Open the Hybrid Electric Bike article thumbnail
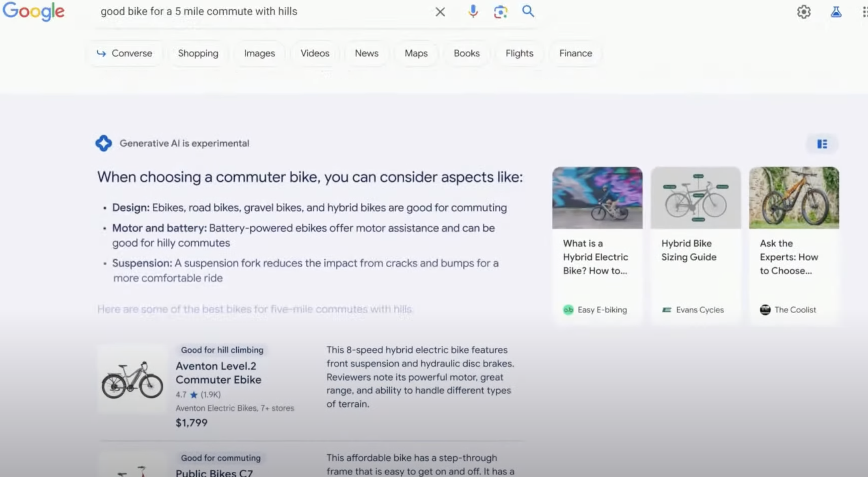 597,198
